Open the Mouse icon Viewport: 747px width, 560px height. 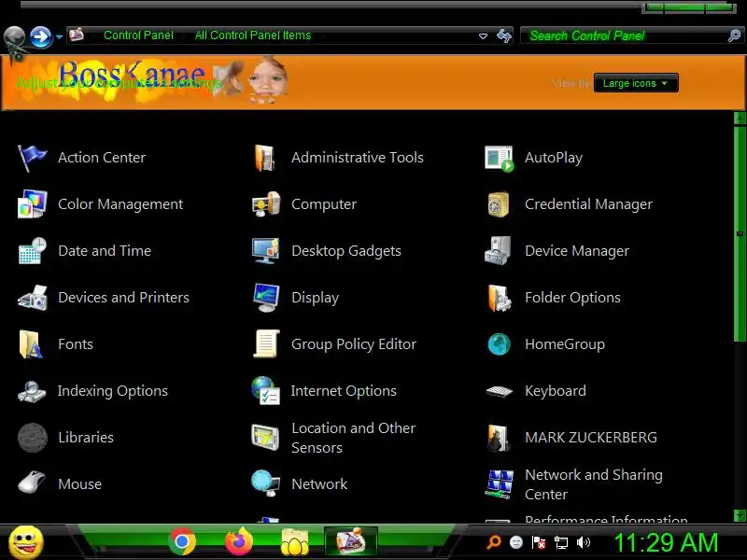[x=32, y=483]
